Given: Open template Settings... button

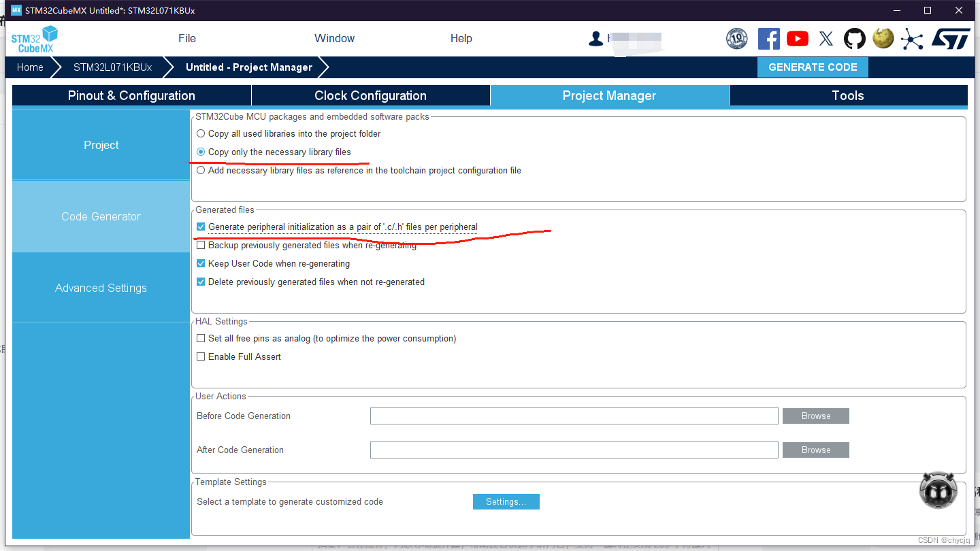Looking at the screenshot, I should pyautogui.click(x=506, y=502).
